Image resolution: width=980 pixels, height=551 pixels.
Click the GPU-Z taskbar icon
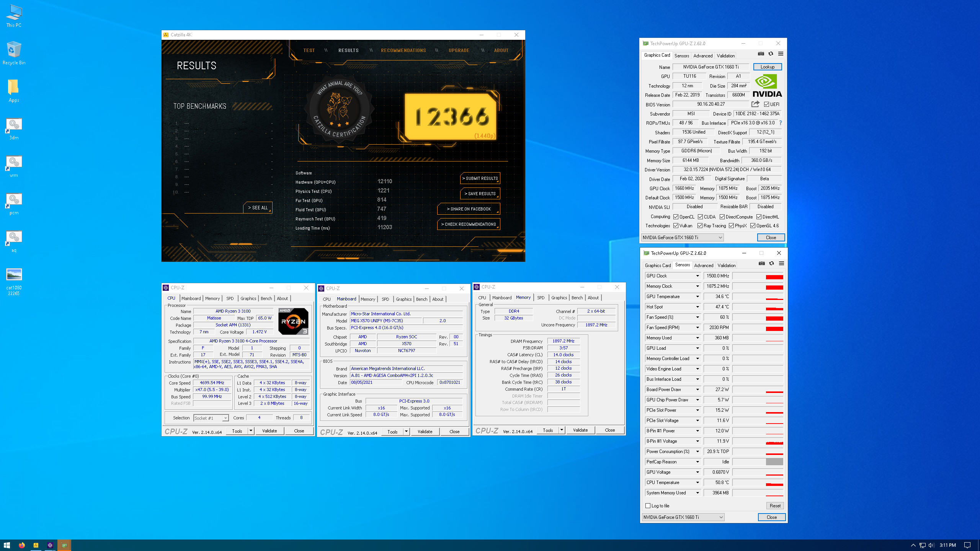pyautogui.click(x=64, y=545)
